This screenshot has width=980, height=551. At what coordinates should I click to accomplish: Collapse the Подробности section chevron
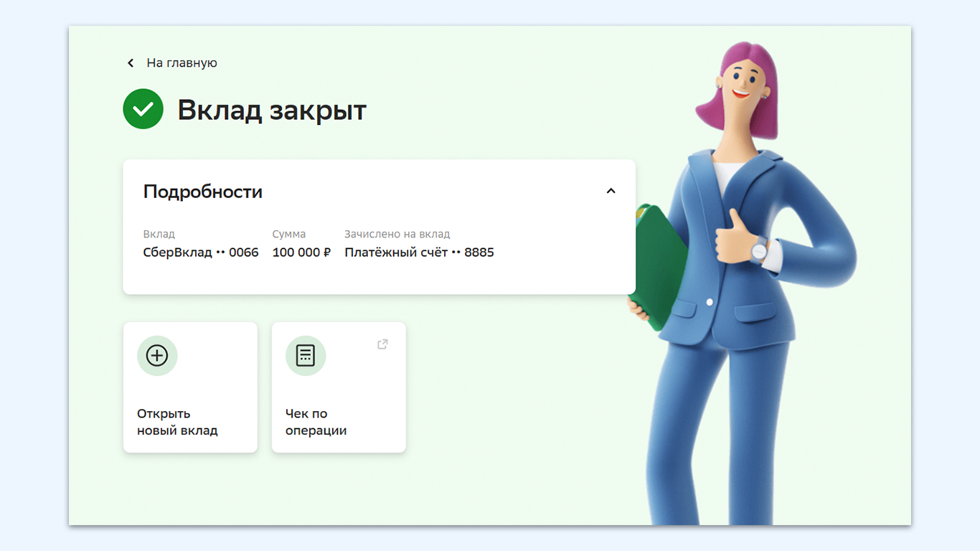click(611, 192)
